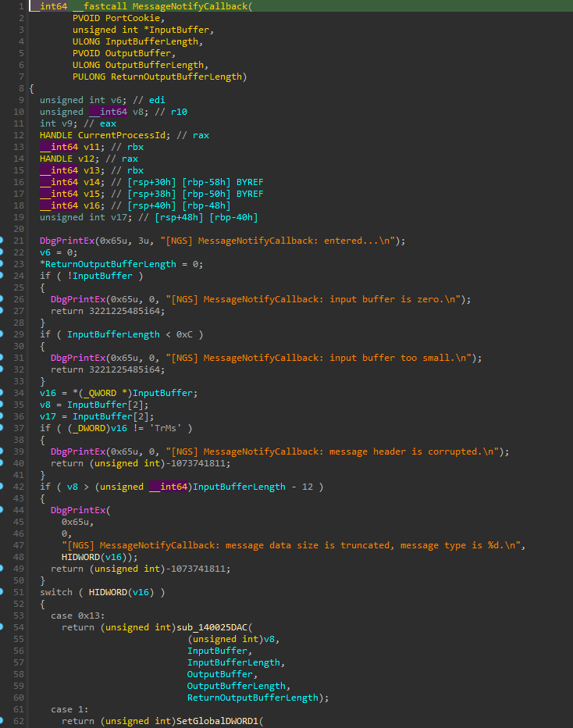Select the PortCookie parameter name

pos(133,18)
